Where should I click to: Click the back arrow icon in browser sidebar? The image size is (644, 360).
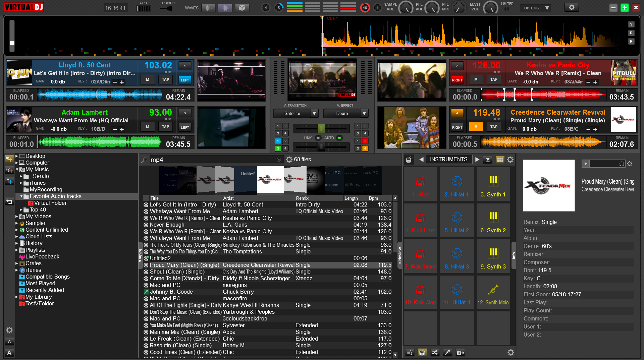[x=9, y=202]
